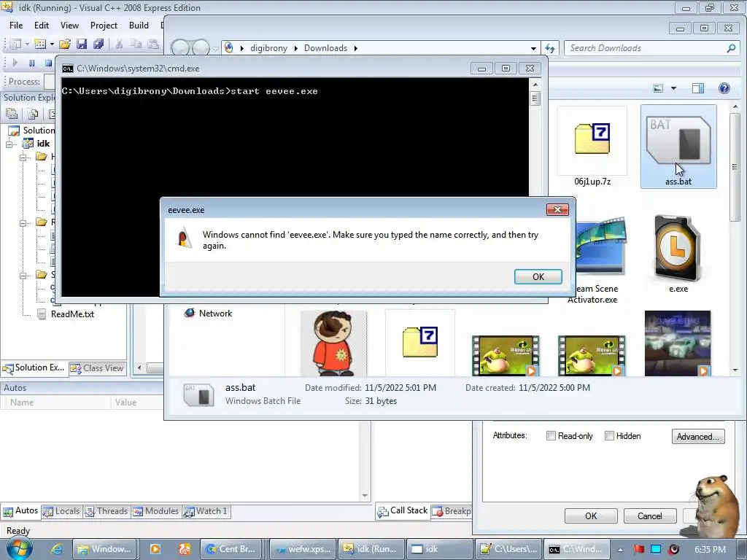Click the Continue debugging play icon
The width and height of the screenshot is (747, 560).
[15, 63]
